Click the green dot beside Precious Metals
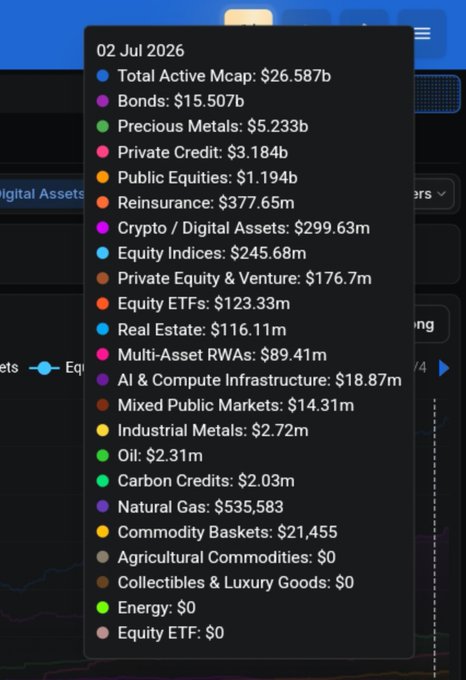466x680 pixels. click(103, 126)
